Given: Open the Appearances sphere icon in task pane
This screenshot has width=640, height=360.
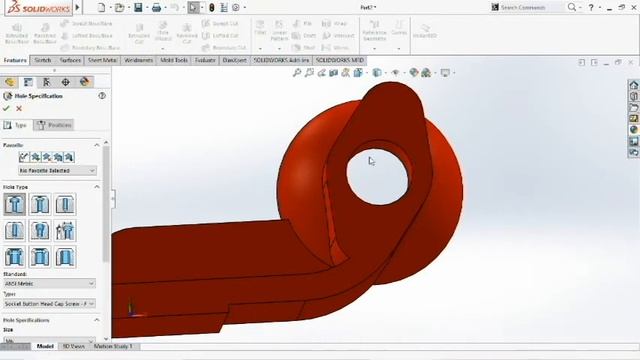Looking at the screenshot, I should pos(633,130).
